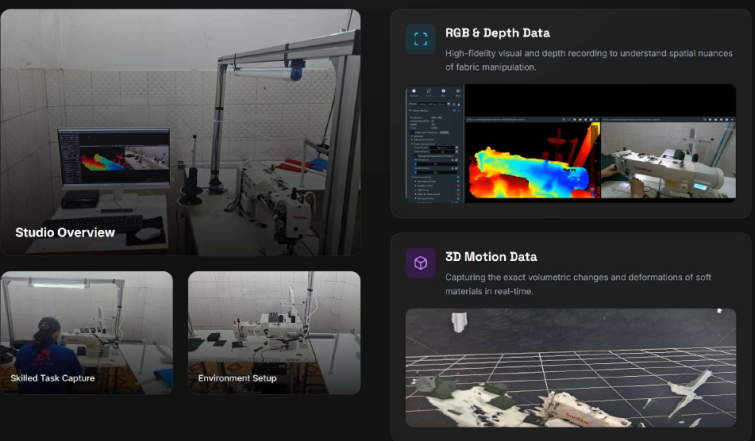Open the Environment Setup photo
The height and width of the screenshot is (441, 755).
pyautogui.click(x=274, y=333)
